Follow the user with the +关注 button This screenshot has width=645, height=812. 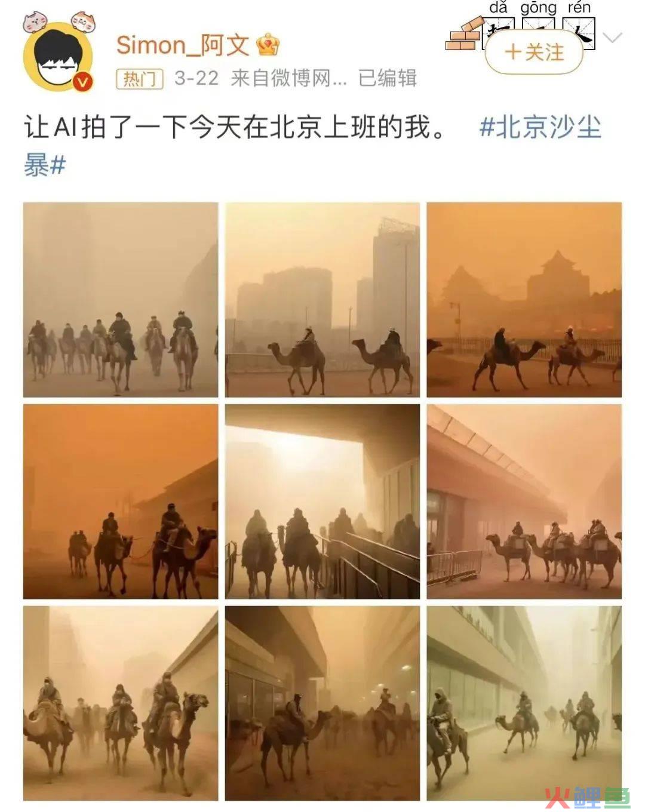535,53
